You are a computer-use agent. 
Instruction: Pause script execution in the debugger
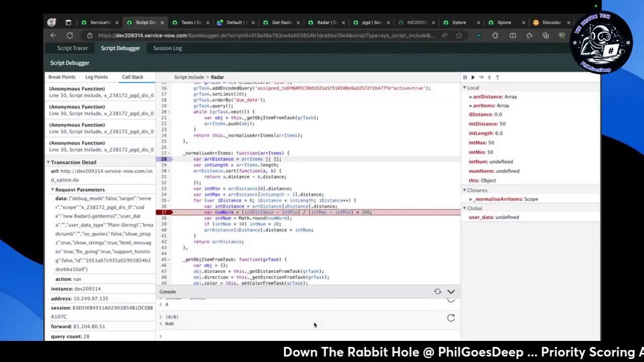[465, 77]
